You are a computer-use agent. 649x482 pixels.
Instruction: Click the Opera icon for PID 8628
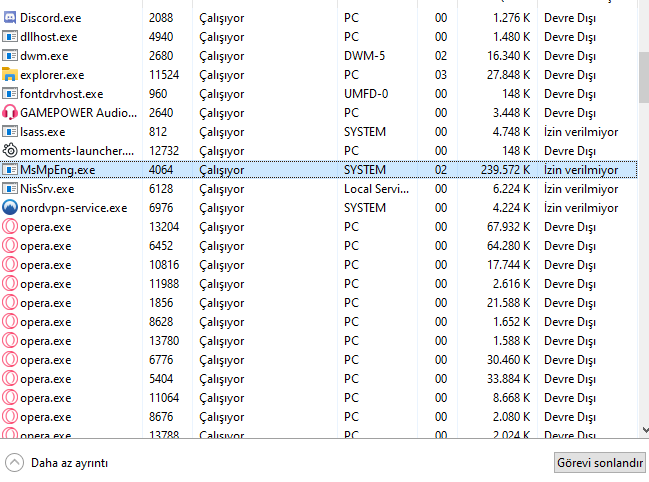point(10,322)
